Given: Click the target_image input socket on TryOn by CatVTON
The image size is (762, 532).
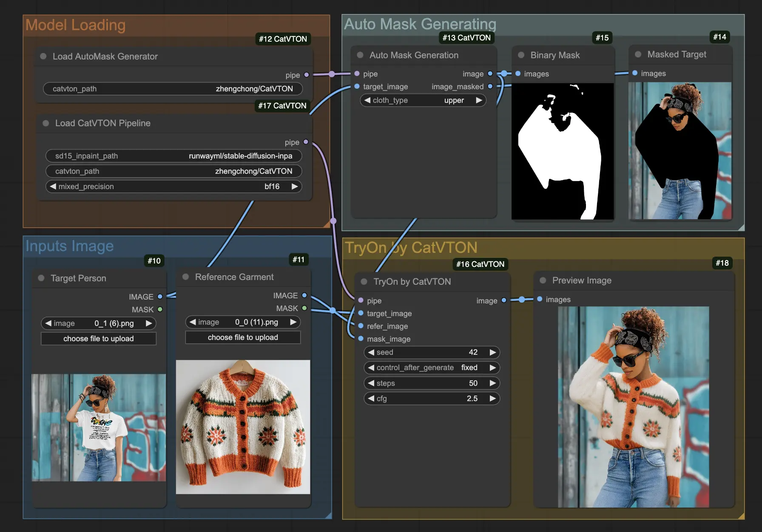Looking at the screenshot, I should point(361,313).
